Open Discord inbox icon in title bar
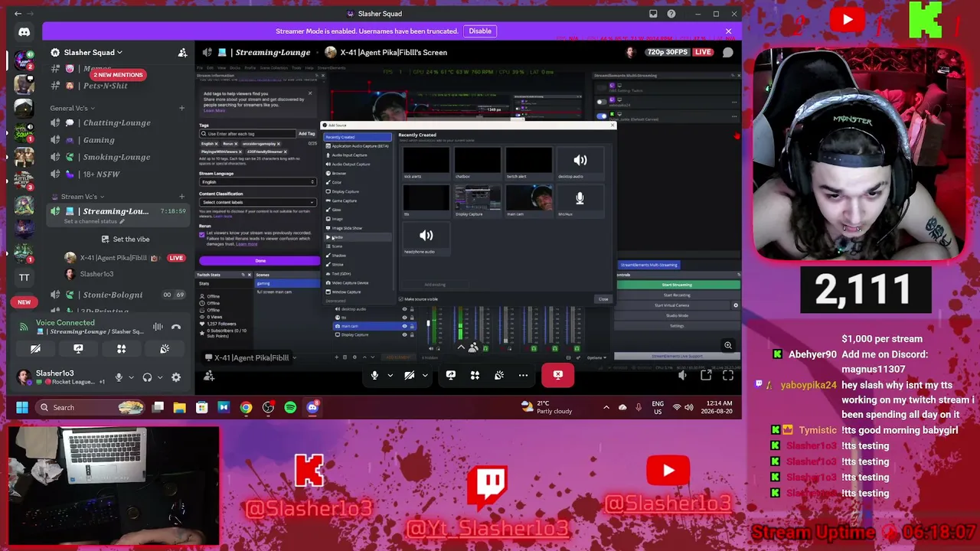The image size is (980, 551). point(653,14)
